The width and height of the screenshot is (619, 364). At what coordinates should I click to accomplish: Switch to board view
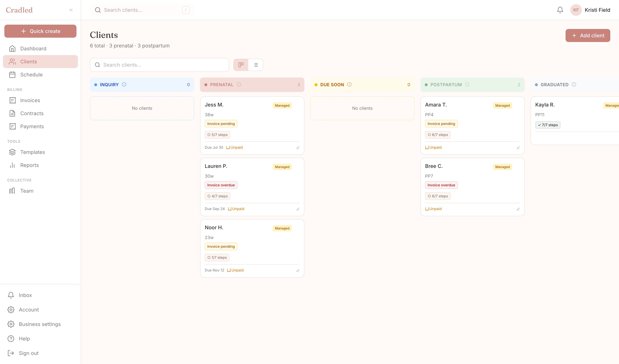(241, 65)
